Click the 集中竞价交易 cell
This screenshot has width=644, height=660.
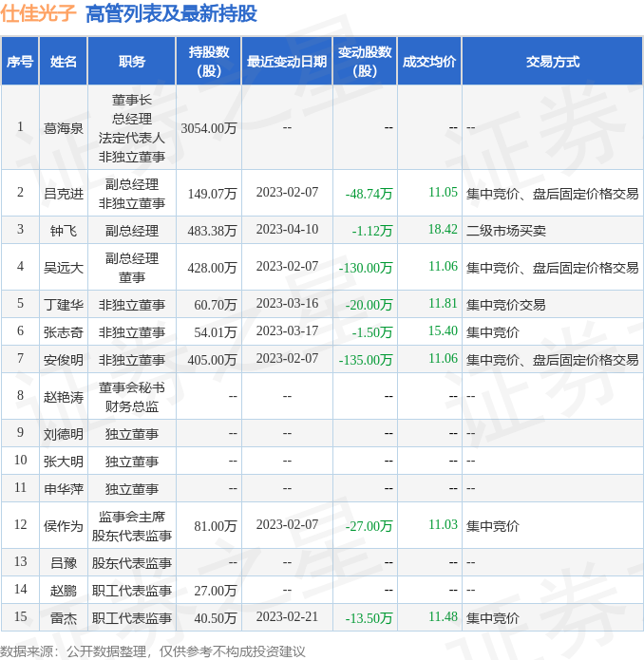click(x=506, y=305)
